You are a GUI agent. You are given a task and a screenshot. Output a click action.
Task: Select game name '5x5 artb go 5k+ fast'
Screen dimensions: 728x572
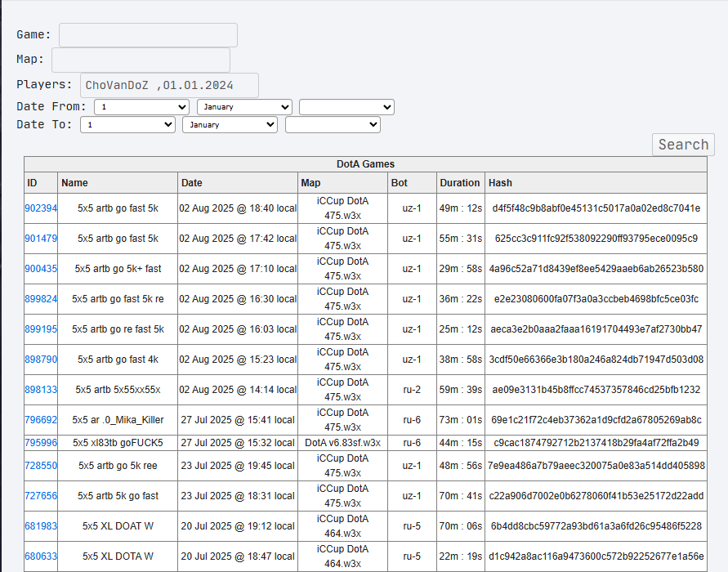tap(118, 268)
